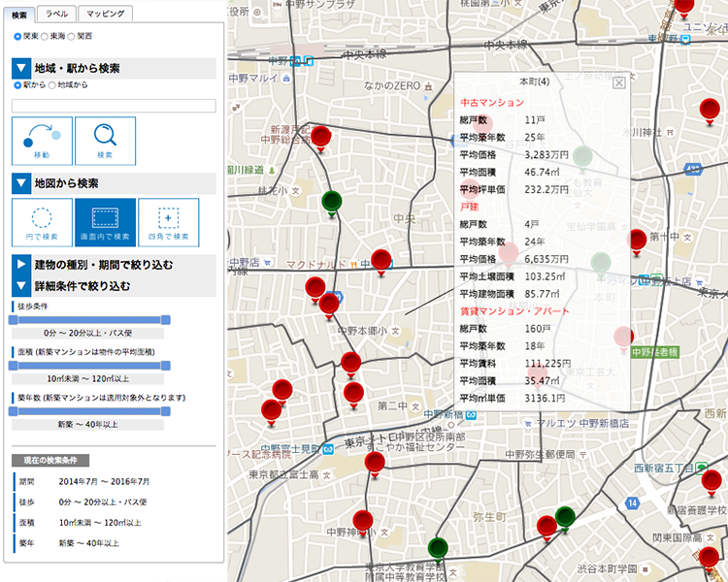This screenshot has height=582, width=728.
Task: Click 中野新橋 station icon
Action: (472, 415)
